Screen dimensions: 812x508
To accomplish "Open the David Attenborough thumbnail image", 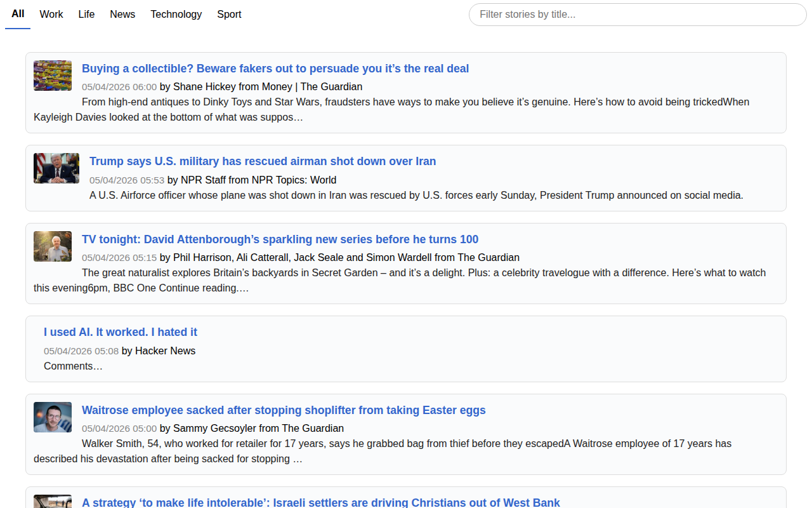I will click(53, 246).
